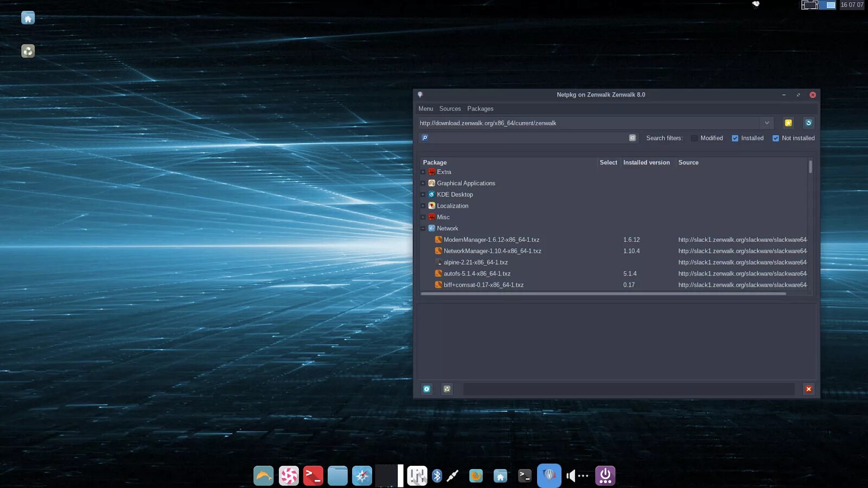Image resolution: width=868 pixels, height=488 pixels.
Task: Click the NetworkManager package icon
Action: click(x=438, y=251)
